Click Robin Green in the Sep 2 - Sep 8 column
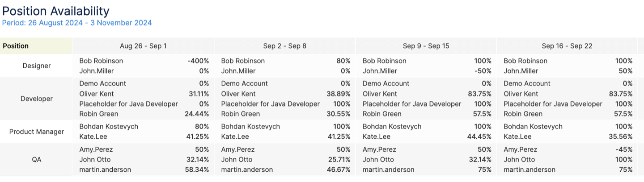Viewport: 644px width, 182px height. coord(241,114)
